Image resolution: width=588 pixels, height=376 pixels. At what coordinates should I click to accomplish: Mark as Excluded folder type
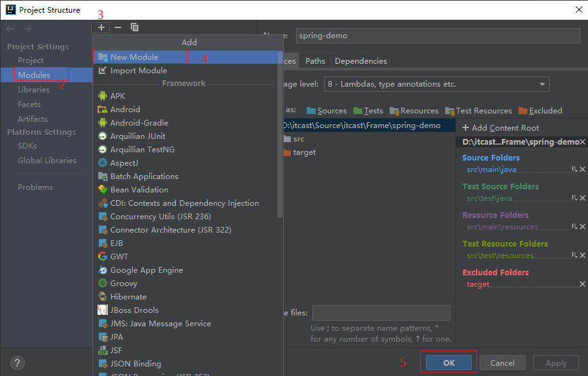coord(540,111)
